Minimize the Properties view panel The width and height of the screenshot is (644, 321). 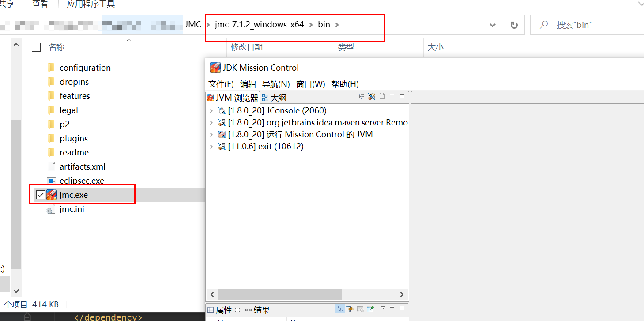click(x=392, y=307)
